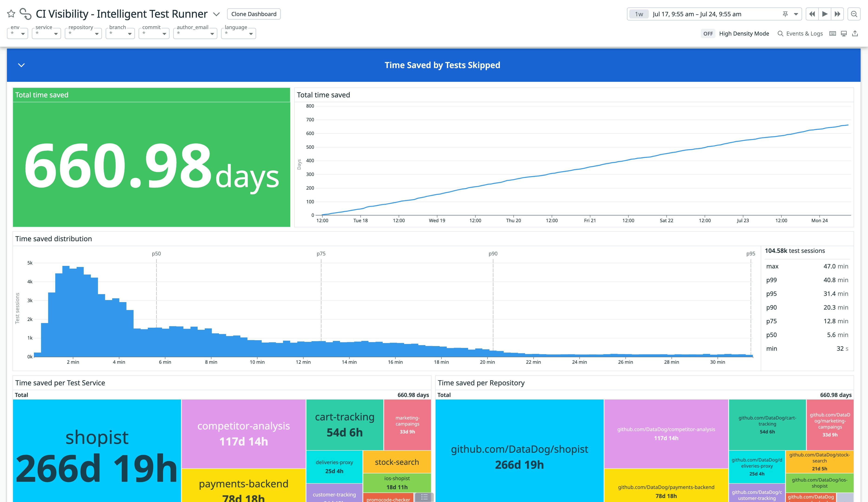Zoom out the time range with the magnifier icon
The height and width of the screenshot is (502, 868).
[x=855, y=14]
